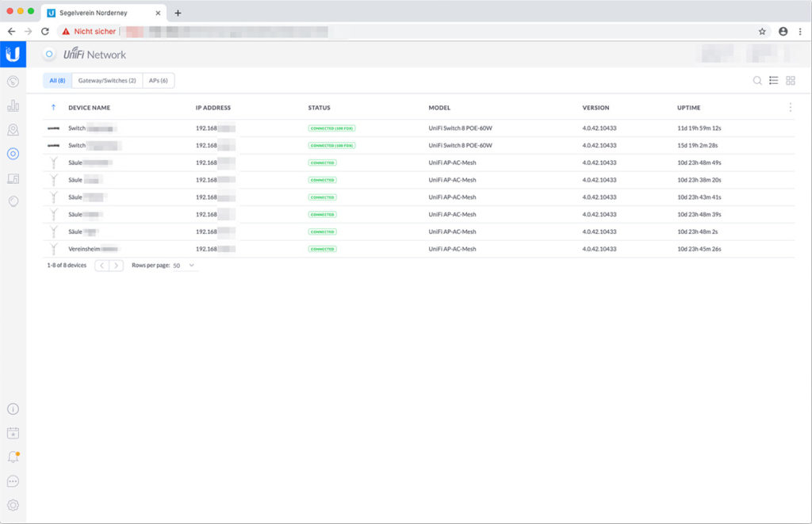Sort by the IP Address column header
This screenshot has width=812, height=524.
213,108
